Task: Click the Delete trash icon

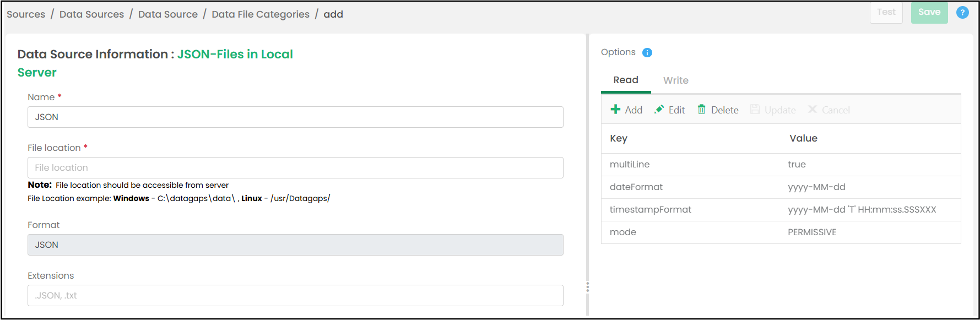Action: 702,110
